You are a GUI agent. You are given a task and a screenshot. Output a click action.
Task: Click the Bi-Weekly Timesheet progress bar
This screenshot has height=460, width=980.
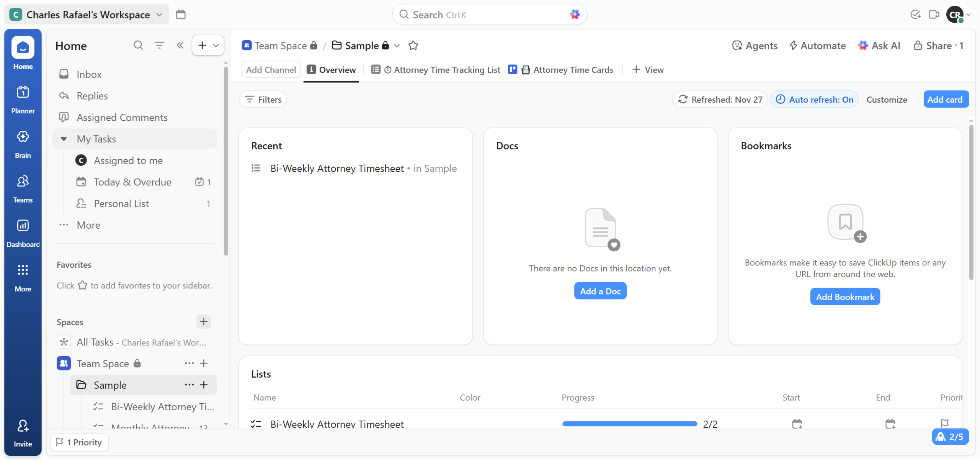(x=629, y=424)
